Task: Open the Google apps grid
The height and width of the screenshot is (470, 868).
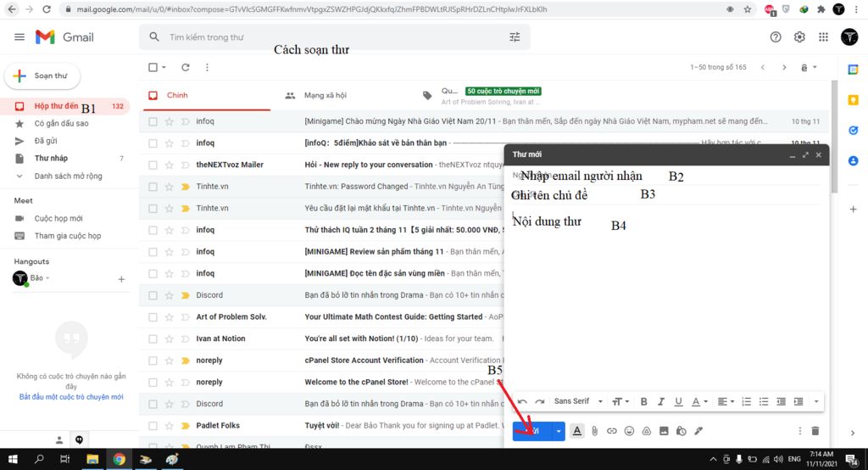Action: tap(824, 37)
